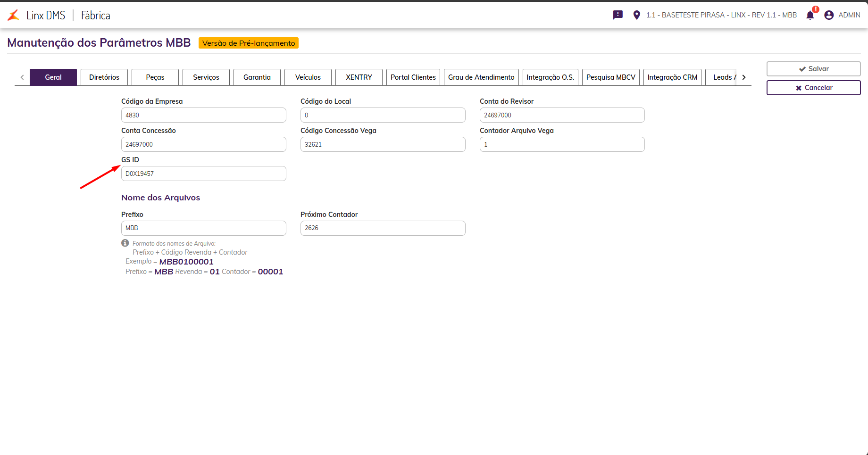Open the XENTRY tab
The height and width of the screenshot is (455, 868).
pyautogui.click(x=359, y=77)
